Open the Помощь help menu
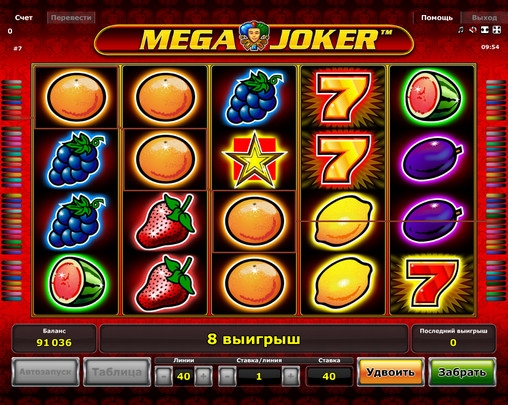The image size is (508, 405). coord(437,18)
